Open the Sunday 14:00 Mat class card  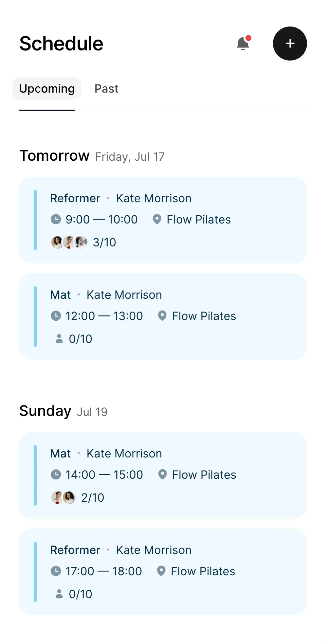pyautogui.click(x=163, y=475)
